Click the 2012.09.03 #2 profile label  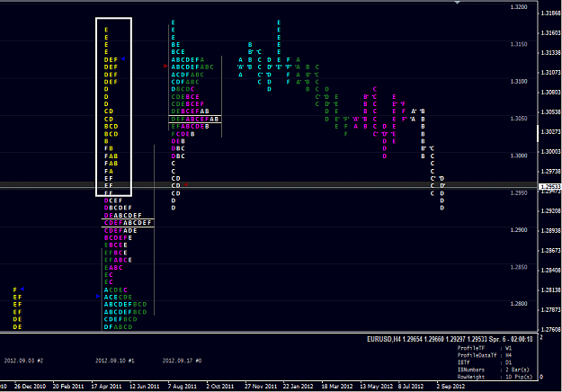23,361
